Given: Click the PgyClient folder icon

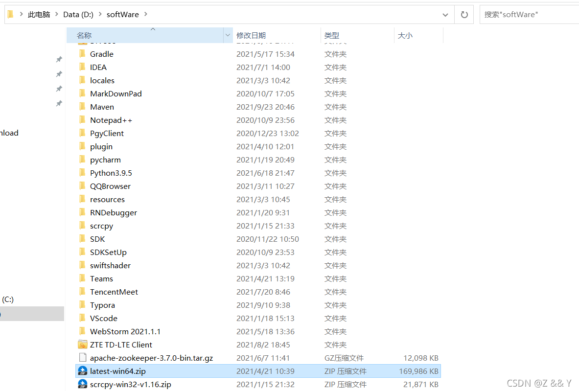Looking at the screenshot, I should pyautogui.click(x=82, y=133).
